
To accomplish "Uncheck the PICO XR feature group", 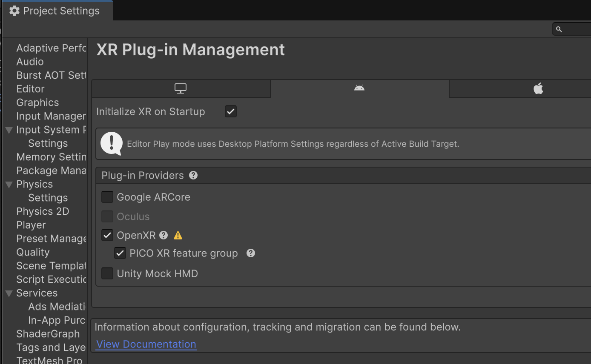I will (120, 253).
